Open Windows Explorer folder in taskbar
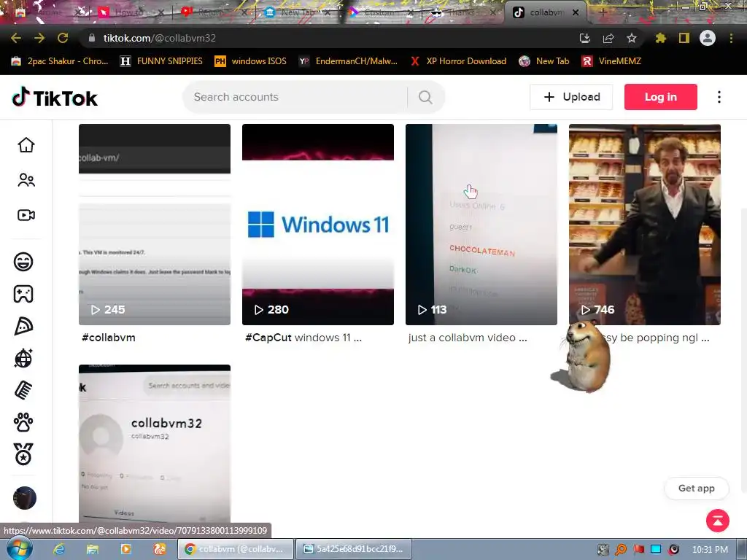747x560 pixels. (93, 549)
